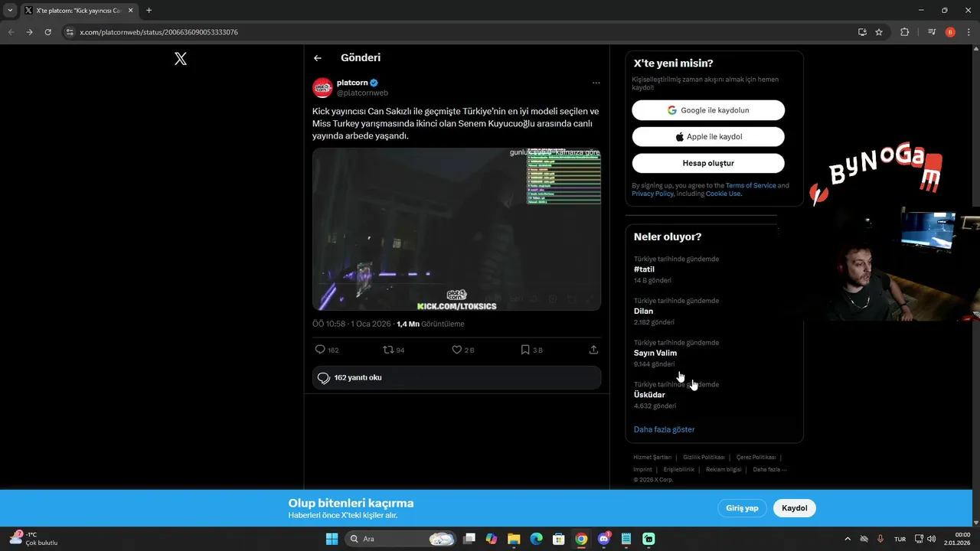This screenshot has height=551, width=980.
Task: Click install app icon in address bar
Action: click(x=862, y=32)
